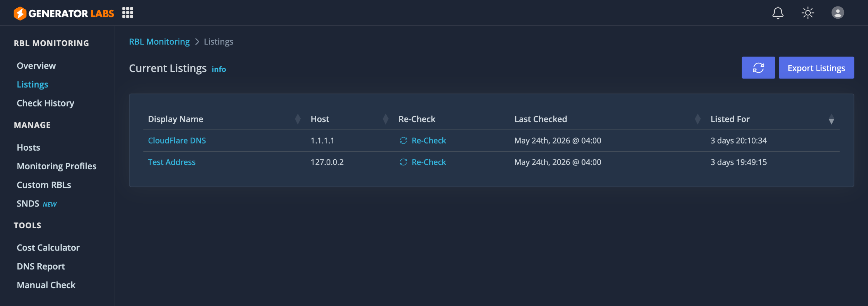
Task: Click Re-Check link for 1.1.1.1
Action: click(429, 141)
